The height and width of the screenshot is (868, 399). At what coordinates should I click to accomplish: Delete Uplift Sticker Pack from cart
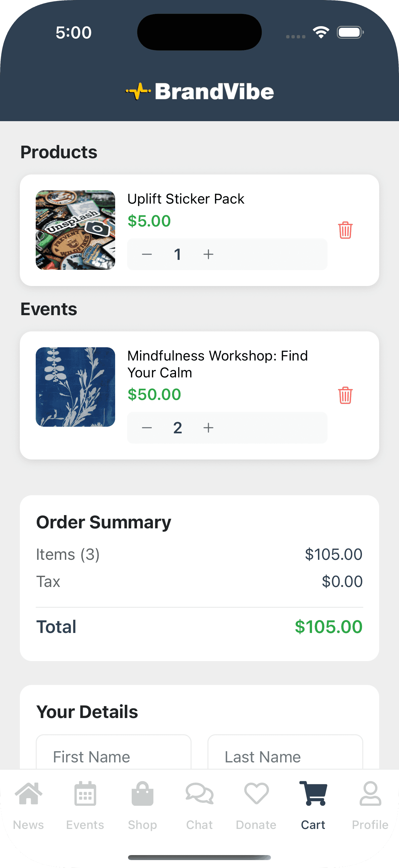point(345,230)
